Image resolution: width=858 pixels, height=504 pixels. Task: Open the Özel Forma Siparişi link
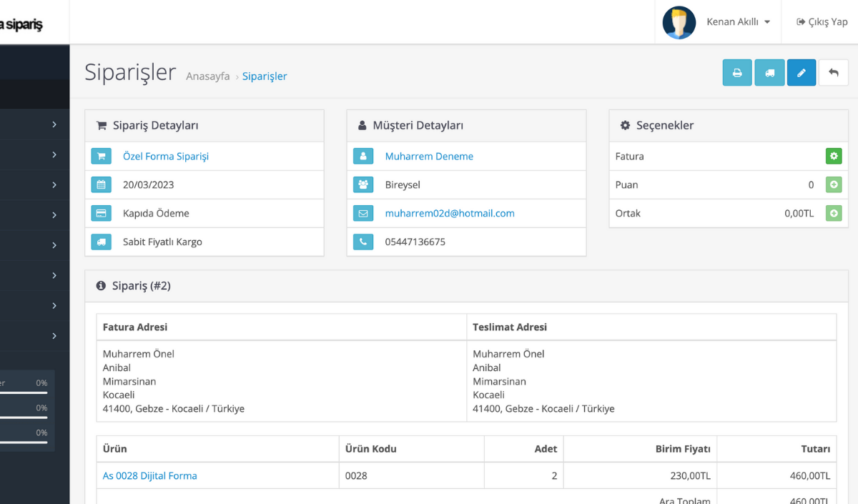coord(166,156)
